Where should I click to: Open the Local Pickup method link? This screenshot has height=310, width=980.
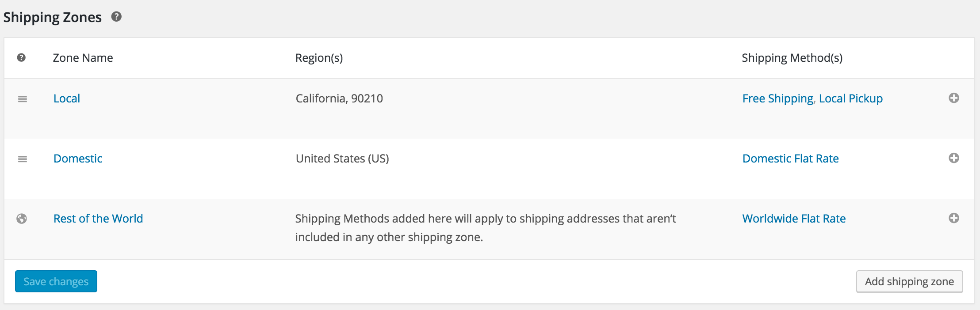851,98
